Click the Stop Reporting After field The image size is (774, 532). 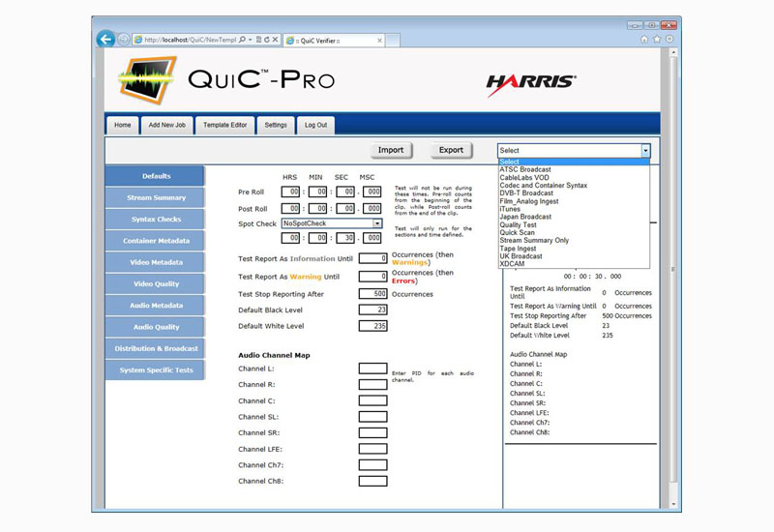coord(372,294)
